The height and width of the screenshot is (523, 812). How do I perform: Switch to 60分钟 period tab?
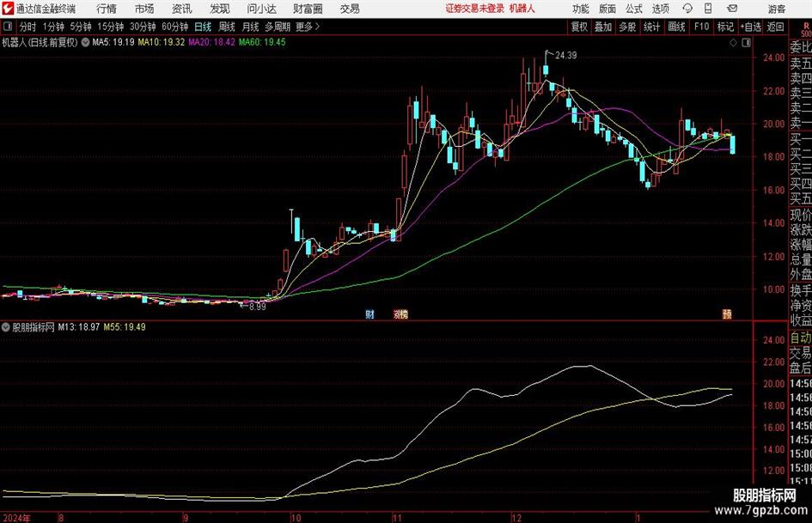point(174,27)
